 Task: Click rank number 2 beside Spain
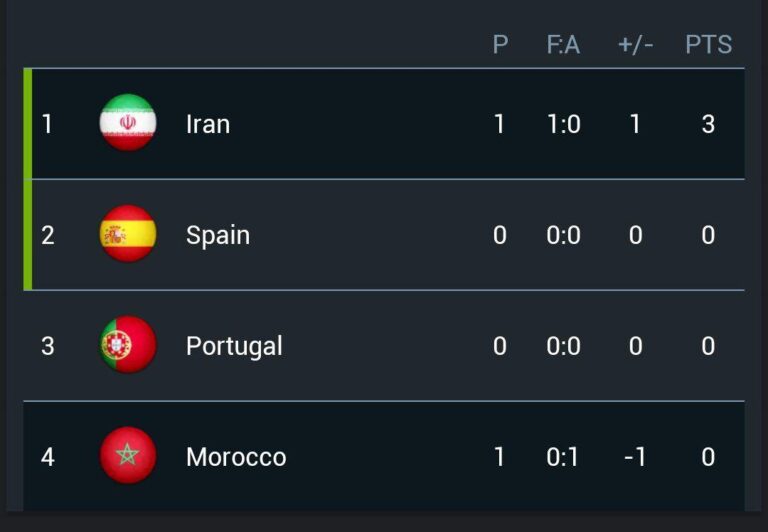pos(47,235)
